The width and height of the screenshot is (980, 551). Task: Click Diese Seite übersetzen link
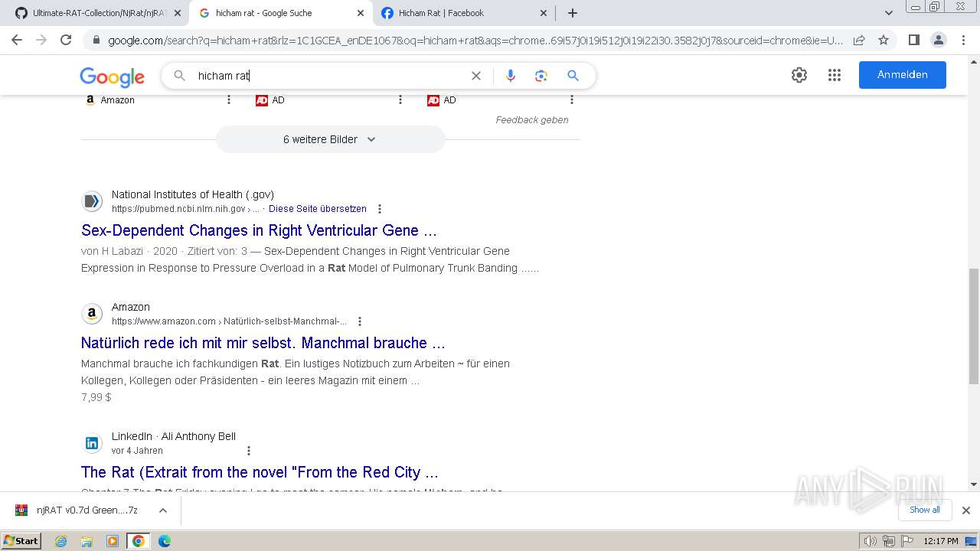(317, 209)
